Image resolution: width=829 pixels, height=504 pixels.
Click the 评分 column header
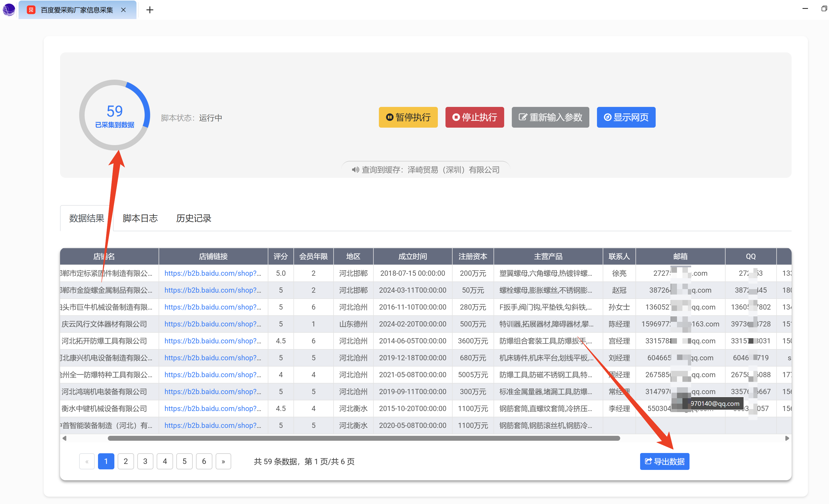click(281, 257)
